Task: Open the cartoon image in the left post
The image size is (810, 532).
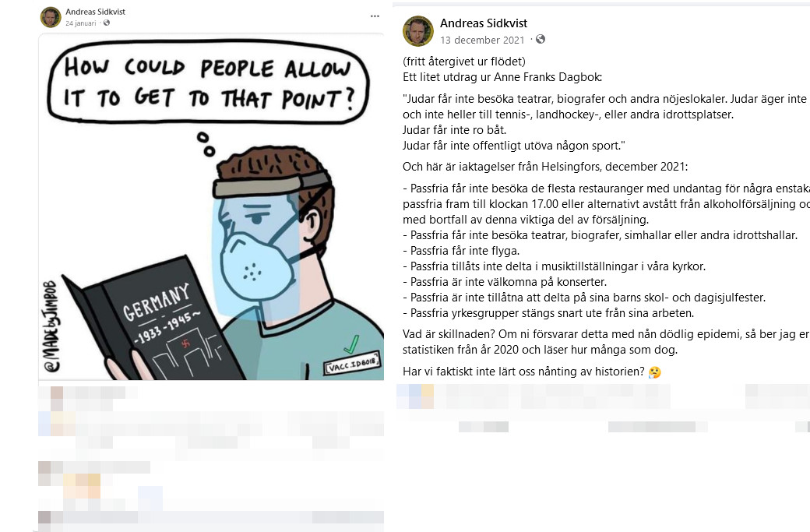Action: pyautogui.click(x=211, y=206)
